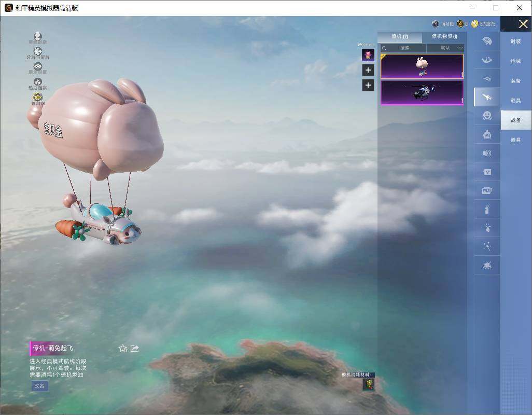Select the spray can category icon
The image size is (532, 415).
(487, 209)
